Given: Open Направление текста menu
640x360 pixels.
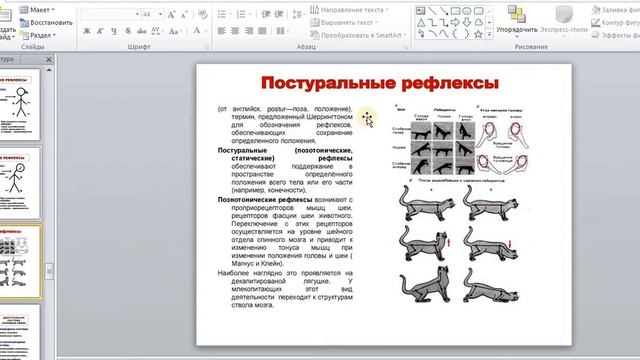Looking at the screenshot, I should [349, 9].
